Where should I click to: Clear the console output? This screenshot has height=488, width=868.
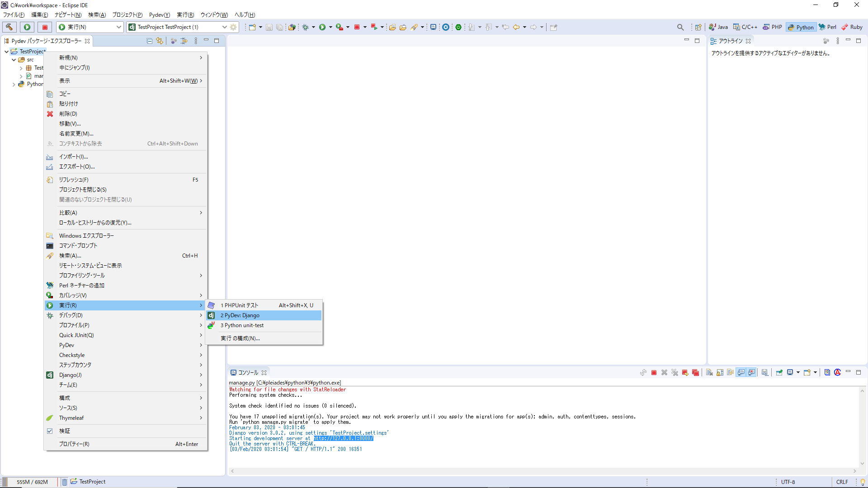(x=709, y=372)
